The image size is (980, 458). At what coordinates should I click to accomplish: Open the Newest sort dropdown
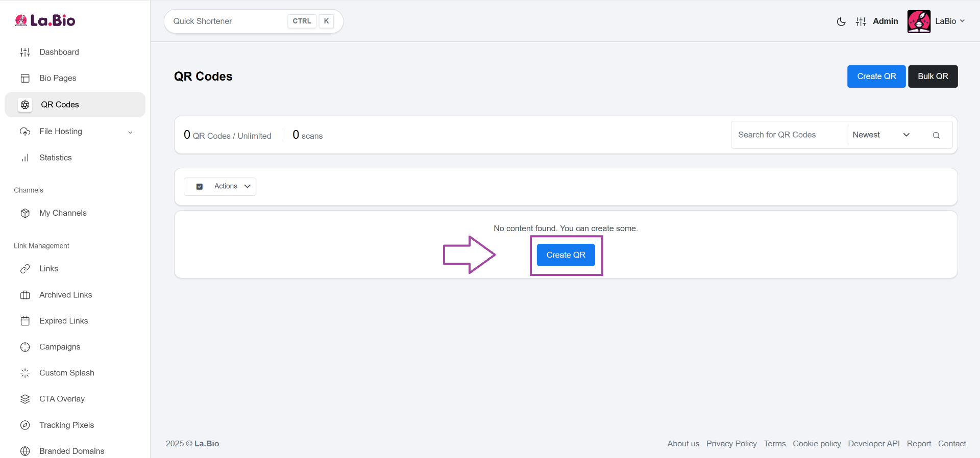click(x=881, y=135)
